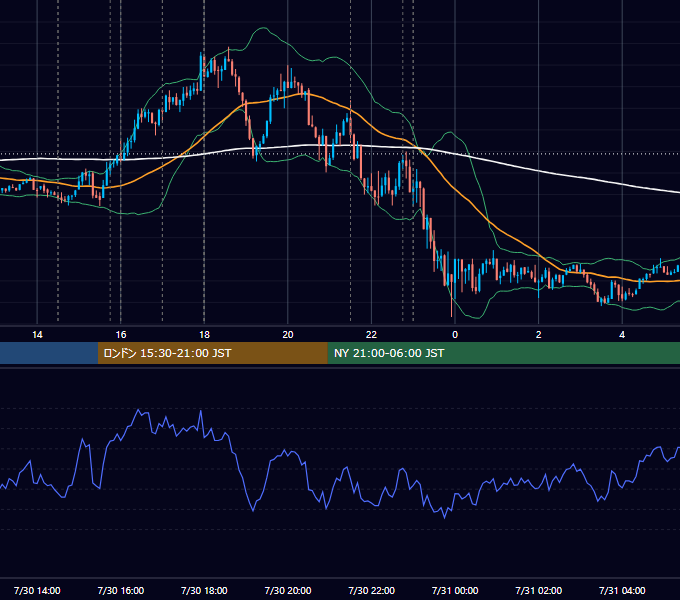This screenshot has height=600, width=680.
Task: Click the 7/31 04:00 time label
Action: (x=622, y=590)
